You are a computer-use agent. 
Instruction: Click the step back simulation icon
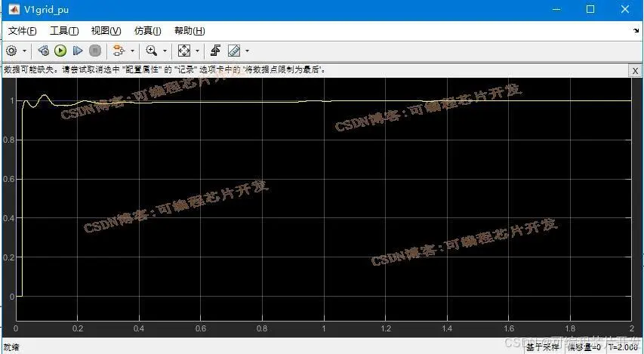43,51
